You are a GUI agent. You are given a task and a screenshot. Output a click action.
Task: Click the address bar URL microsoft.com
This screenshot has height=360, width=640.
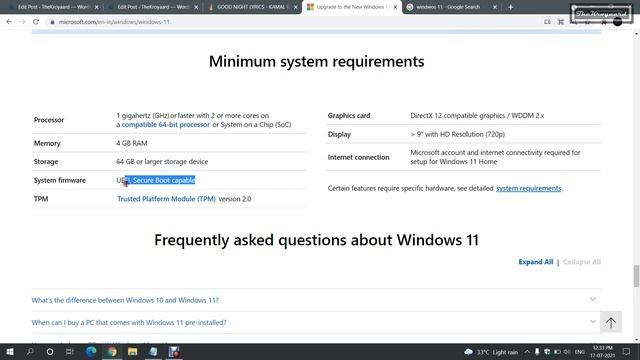(x=114, y=22)
